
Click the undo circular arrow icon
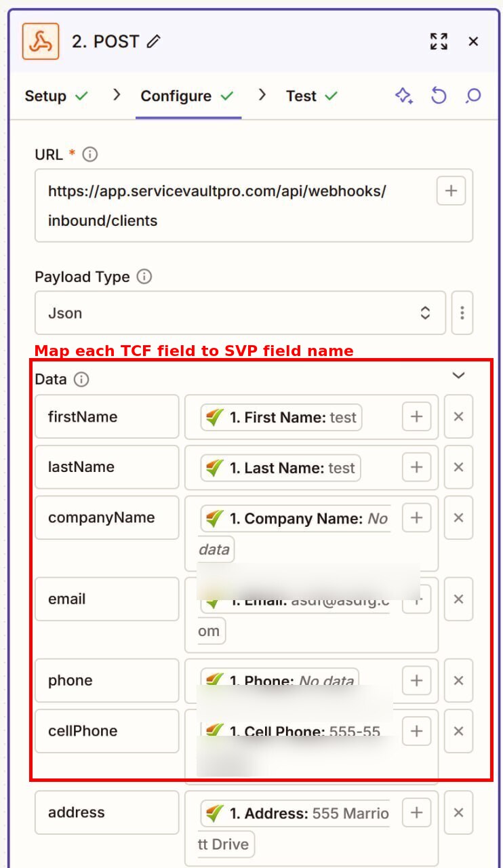click(439, 96)
